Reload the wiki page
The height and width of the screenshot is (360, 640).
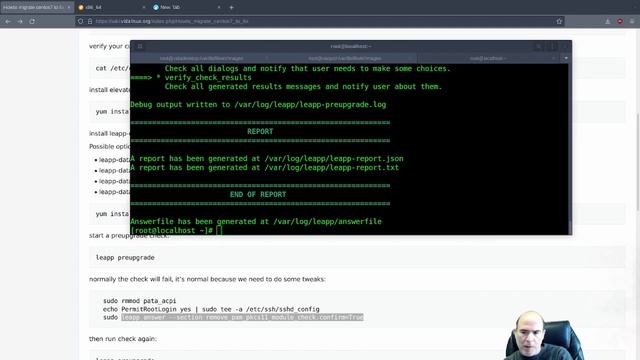pyautogui.click(x=32, y=21)
